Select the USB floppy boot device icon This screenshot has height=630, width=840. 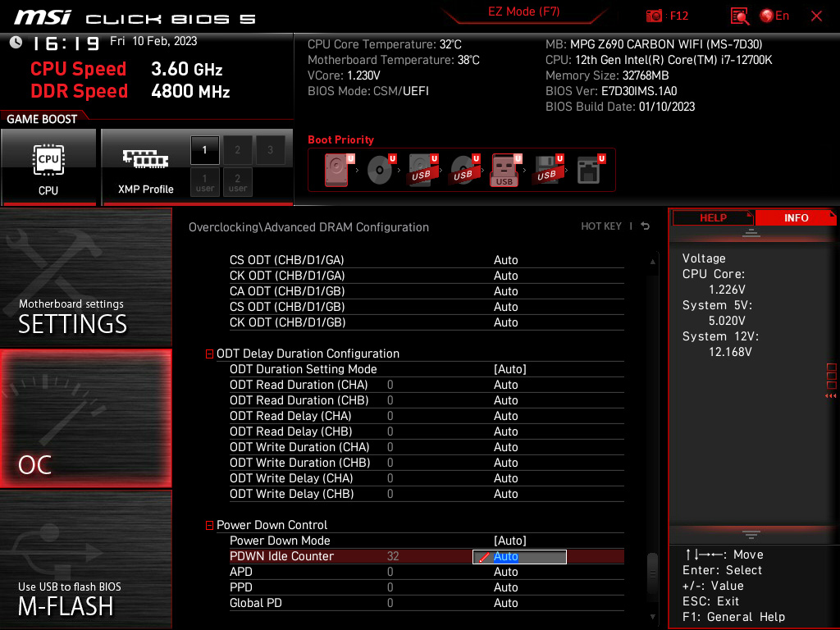[x=548, y=170]
